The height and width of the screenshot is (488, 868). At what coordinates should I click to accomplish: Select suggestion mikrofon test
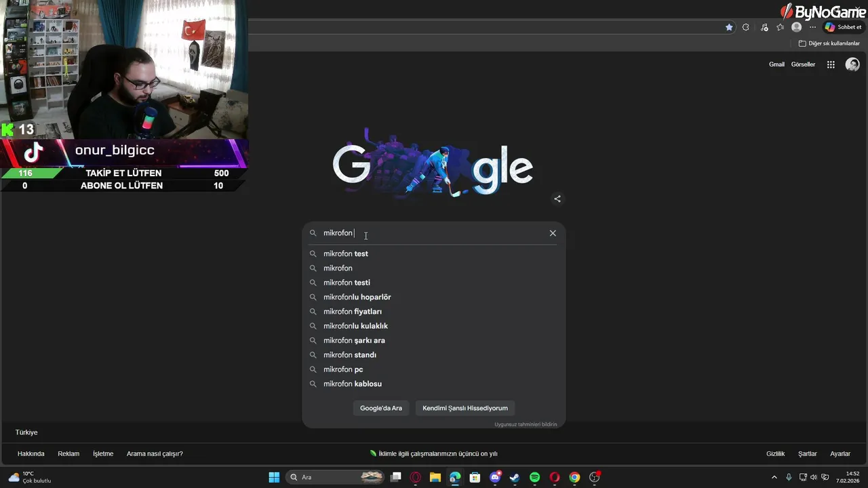tap(433, 253)
